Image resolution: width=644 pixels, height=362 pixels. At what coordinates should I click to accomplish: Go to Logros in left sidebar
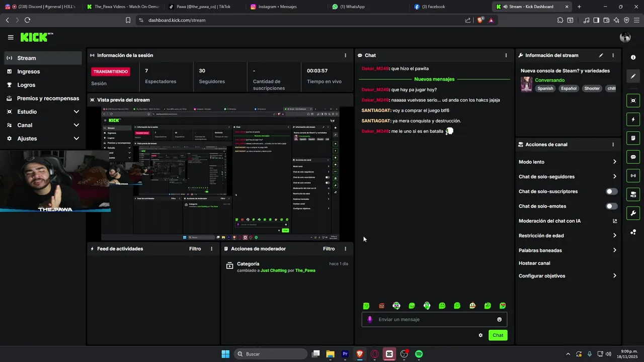(43, 85)
